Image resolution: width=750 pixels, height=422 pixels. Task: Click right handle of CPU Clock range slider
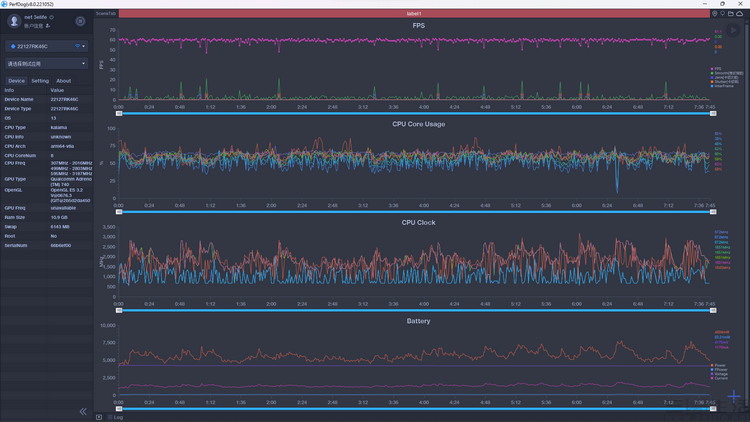(713, 311)
